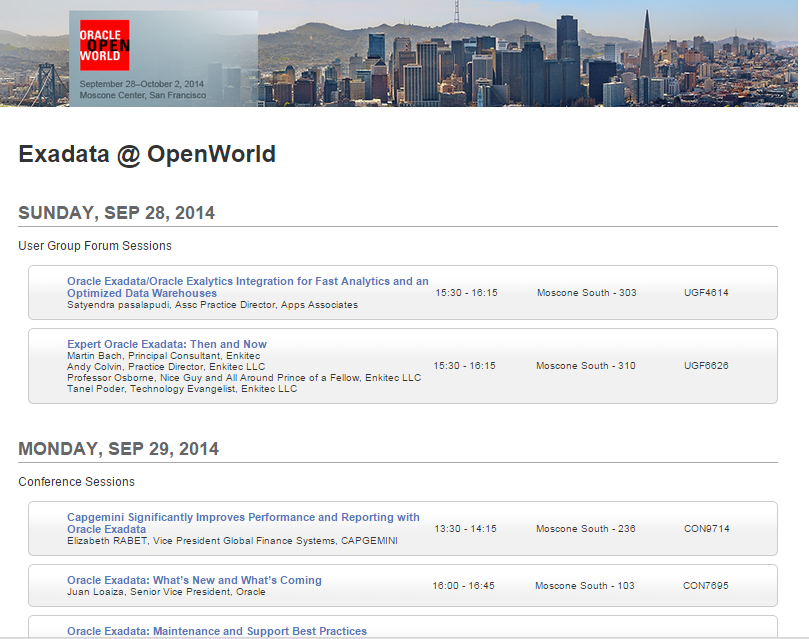
Task: Click speaker 'Elizabeth RABET, Vice President Global Finance Systems'
Action: [232, 541]
